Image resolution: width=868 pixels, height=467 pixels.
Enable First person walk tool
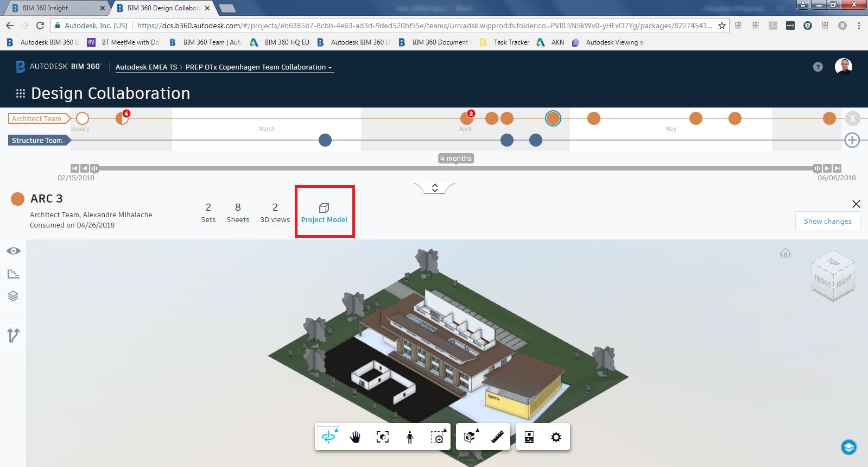(x=410, y=437)
